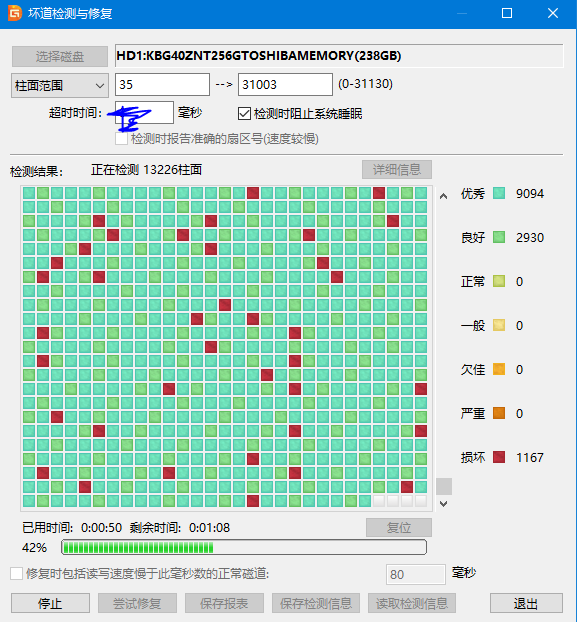Click the end cylinder field showing 31003
The image size is (577, 622).
click(x=285, y=84)
